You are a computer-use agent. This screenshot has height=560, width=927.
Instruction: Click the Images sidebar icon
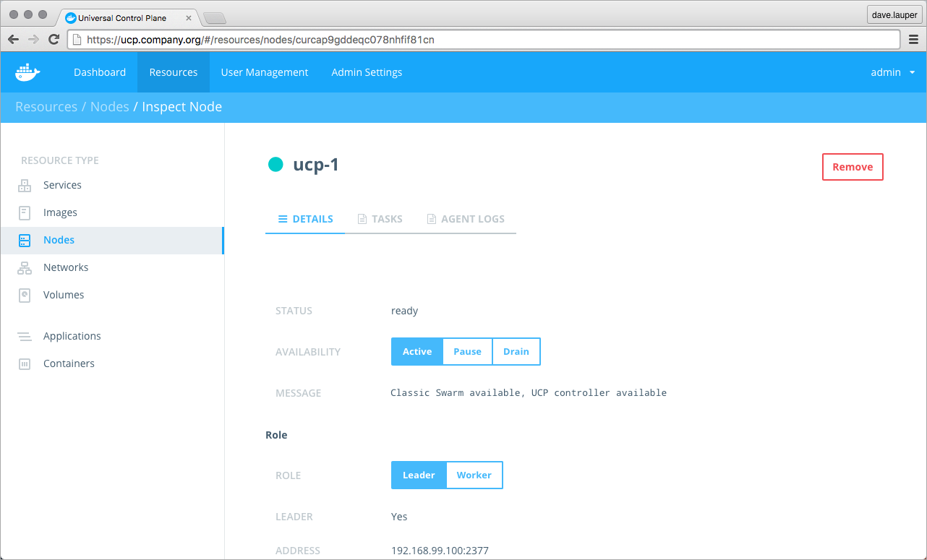(x=25, y=212)
